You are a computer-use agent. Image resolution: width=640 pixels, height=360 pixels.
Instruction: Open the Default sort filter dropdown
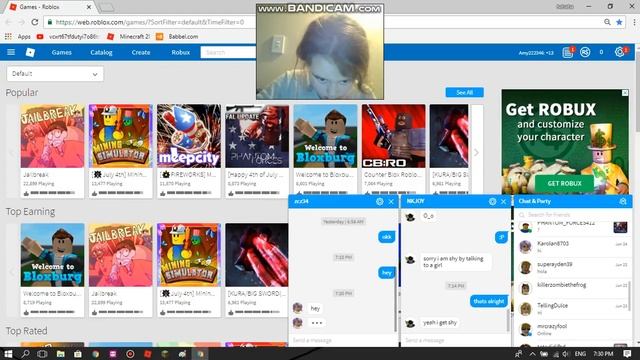pos(55,74)
